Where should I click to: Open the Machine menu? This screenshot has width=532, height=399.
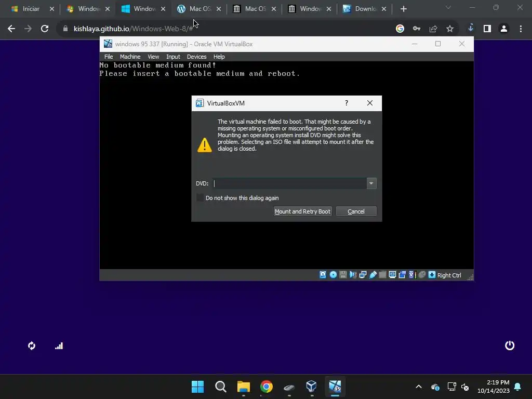[130, 57]
